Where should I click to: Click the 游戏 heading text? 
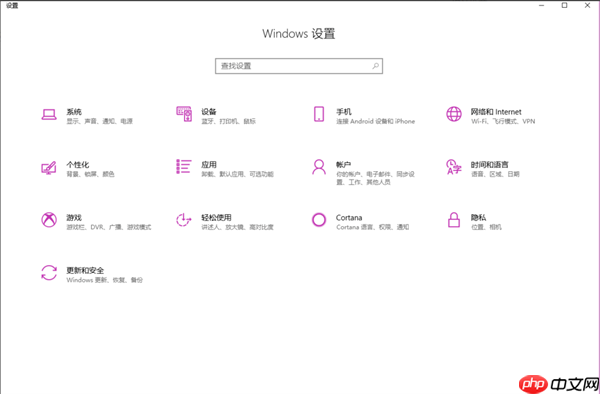click(74, 217)
